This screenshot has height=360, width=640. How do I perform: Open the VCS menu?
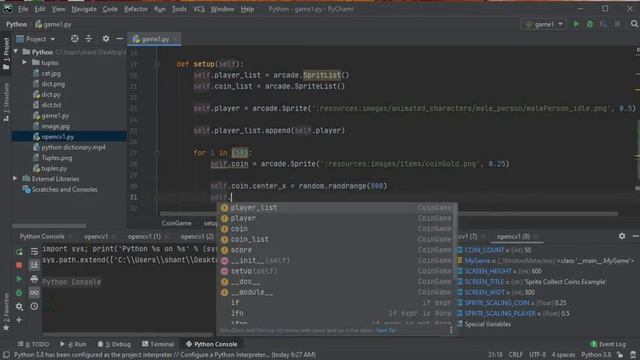pyautogui.click(x=199, y=9)
